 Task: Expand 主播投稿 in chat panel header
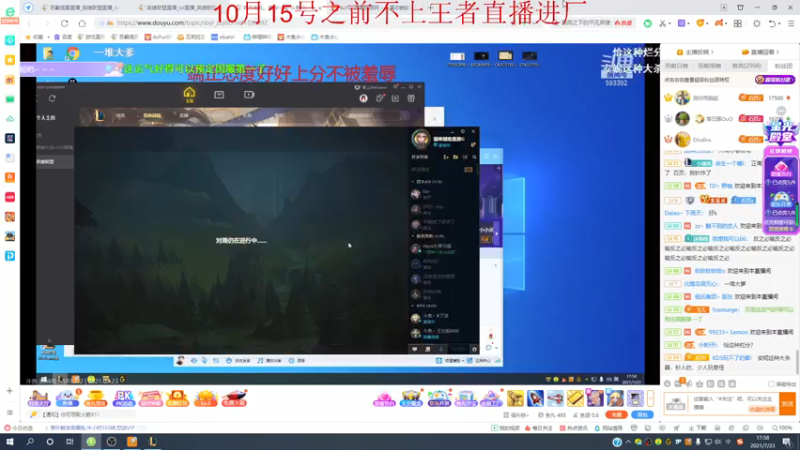click(695, 52)
